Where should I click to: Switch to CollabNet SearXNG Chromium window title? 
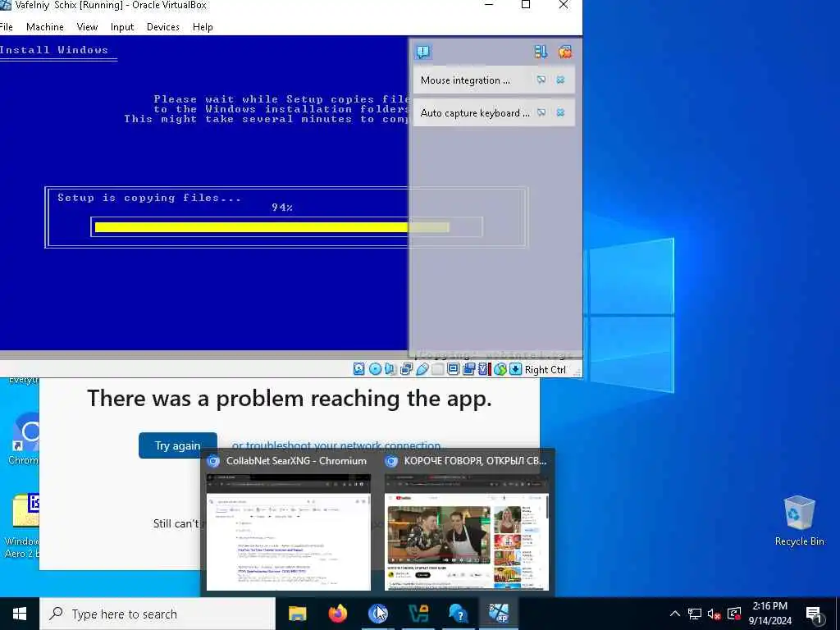click(296, 461)
